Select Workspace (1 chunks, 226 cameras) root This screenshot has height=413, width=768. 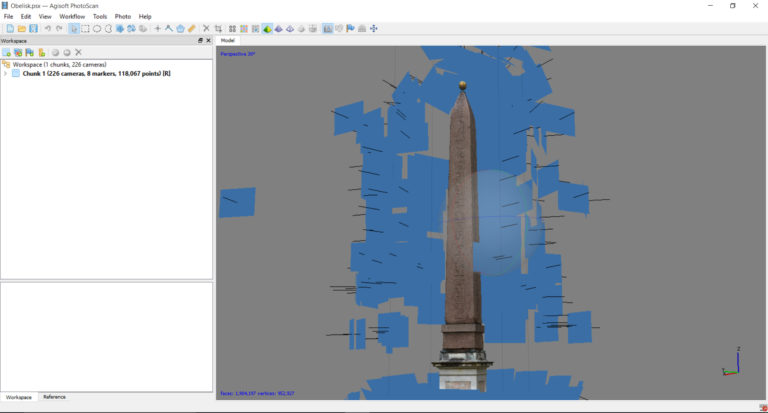pos(59,65)
